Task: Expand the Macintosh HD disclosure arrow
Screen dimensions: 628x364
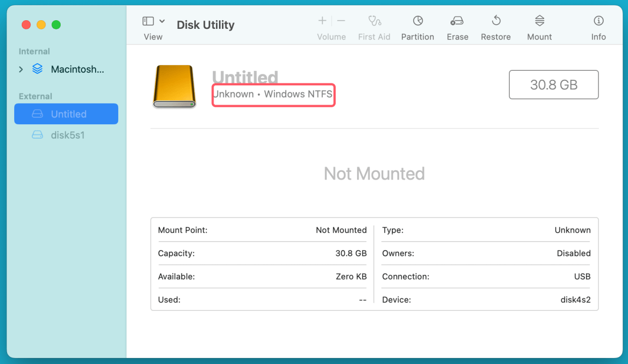Action: click(21, 69)
